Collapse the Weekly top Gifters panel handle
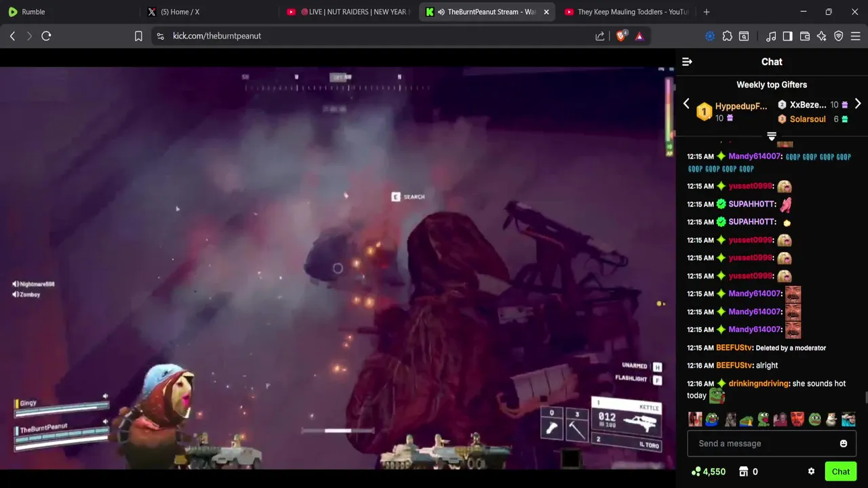The width and height of the screenshot is (868, 488). point(771,136)
